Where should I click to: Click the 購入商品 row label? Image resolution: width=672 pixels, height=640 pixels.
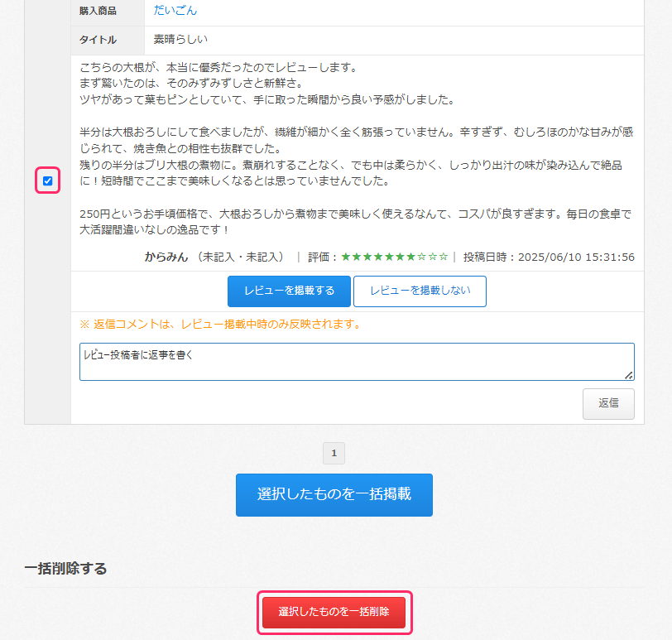pyautogui.click(x=98, y=11)
